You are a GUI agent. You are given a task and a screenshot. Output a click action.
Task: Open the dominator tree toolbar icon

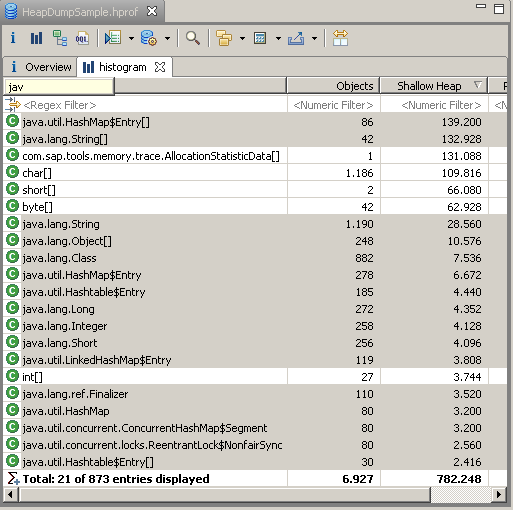pos(60,38)
